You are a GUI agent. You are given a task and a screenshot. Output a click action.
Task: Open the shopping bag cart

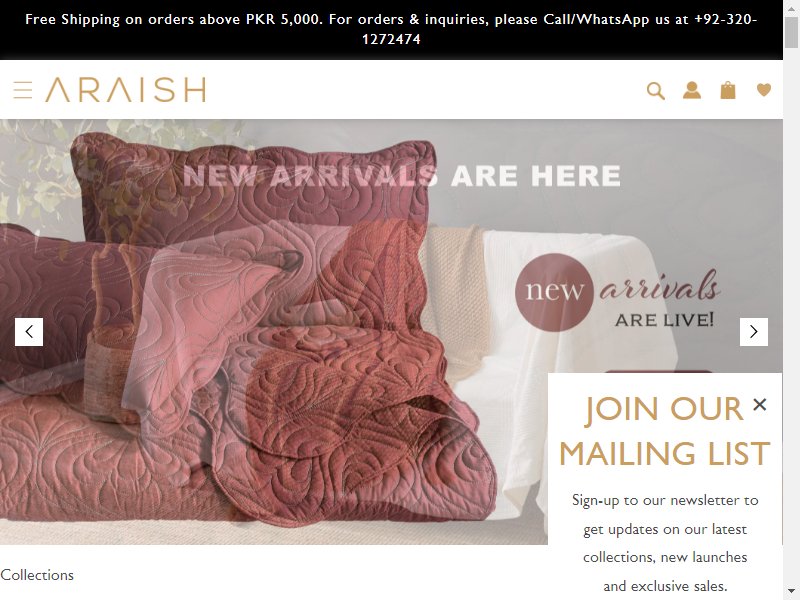pyautogui.click(x=728, y=90)
